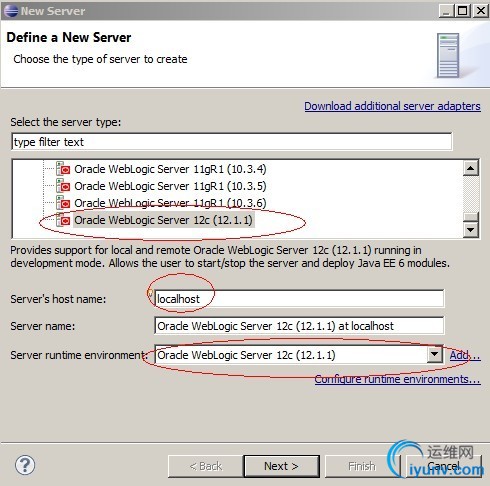Click the WebLogic Server 11gR1 (10.3.5) icon
Screen dimensions: 490x486
pyautogui.click(x=63, y=186)
